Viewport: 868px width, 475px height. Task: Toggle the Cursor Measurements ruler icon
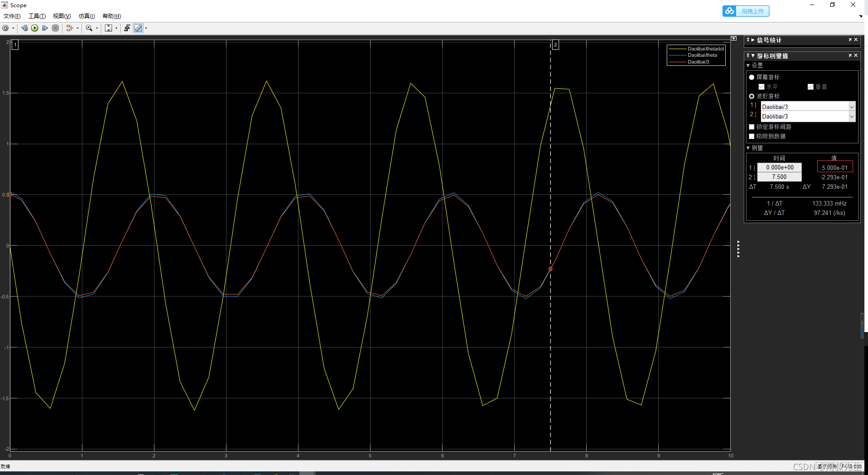click(x=138, y=28)
